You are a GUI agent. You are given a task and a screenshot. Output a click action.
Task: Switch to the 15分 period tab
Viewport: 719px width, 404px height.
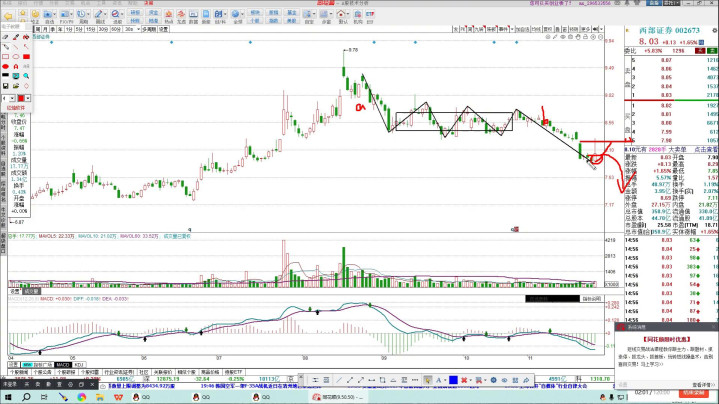[89, 29]
